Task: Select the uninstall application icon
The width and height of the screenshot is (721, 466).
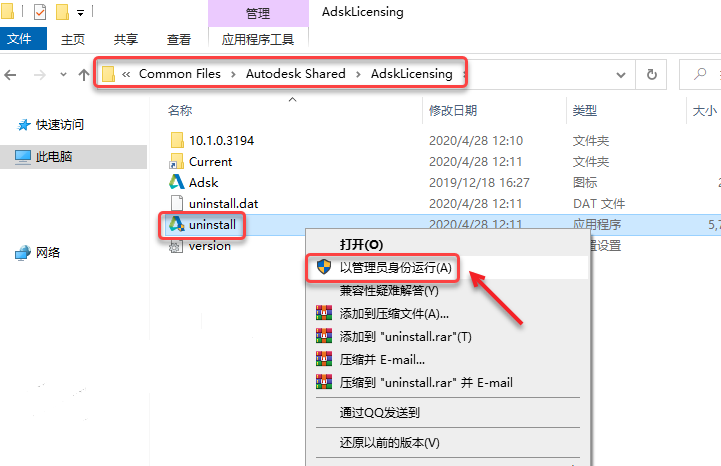Action: [177, 224]
